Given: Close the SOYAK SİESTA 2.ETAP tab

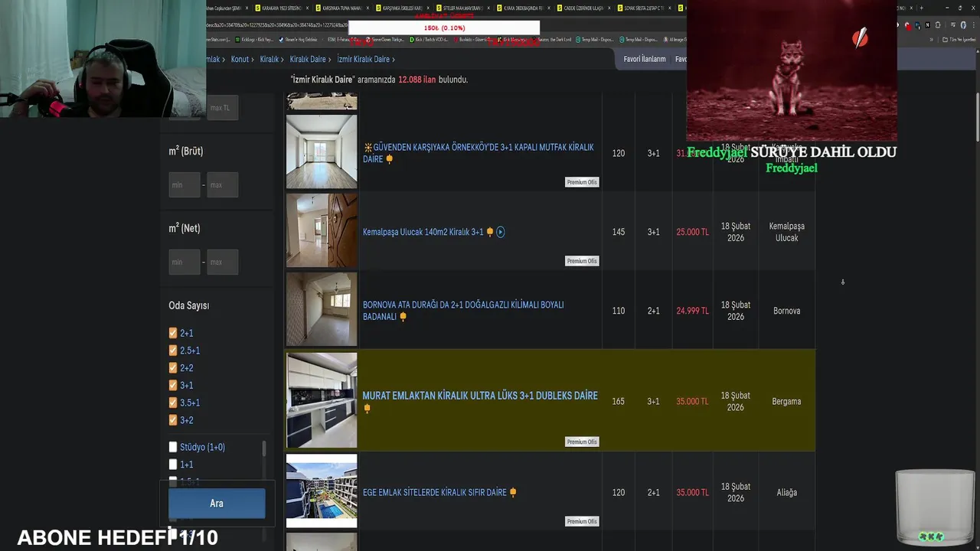Looking at the screenshot, I should point(670,8).
